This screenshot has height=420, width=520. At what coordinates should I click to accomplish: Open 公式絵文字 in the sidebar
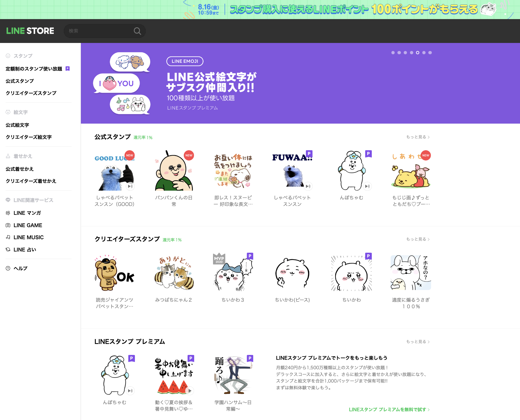click(x=17, y=125)
